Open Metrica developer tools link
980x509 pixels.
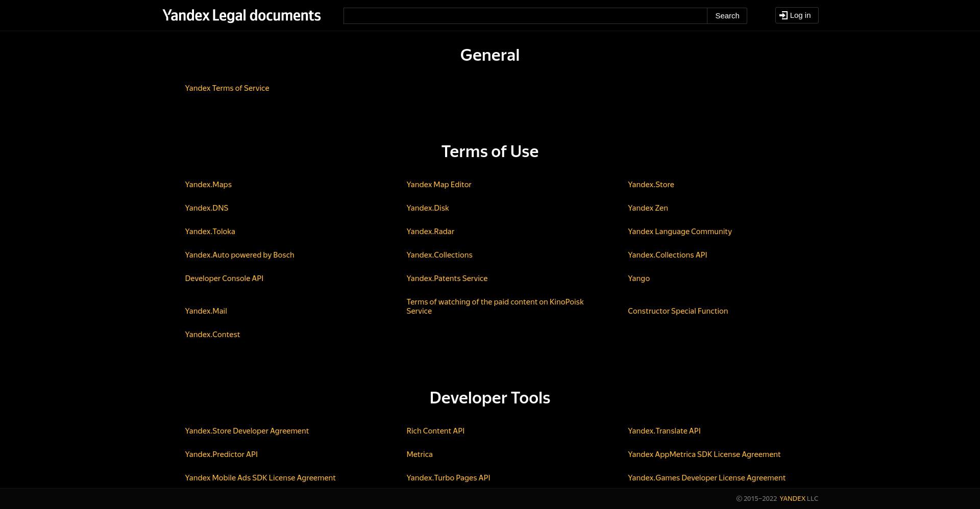coord(420,454)
